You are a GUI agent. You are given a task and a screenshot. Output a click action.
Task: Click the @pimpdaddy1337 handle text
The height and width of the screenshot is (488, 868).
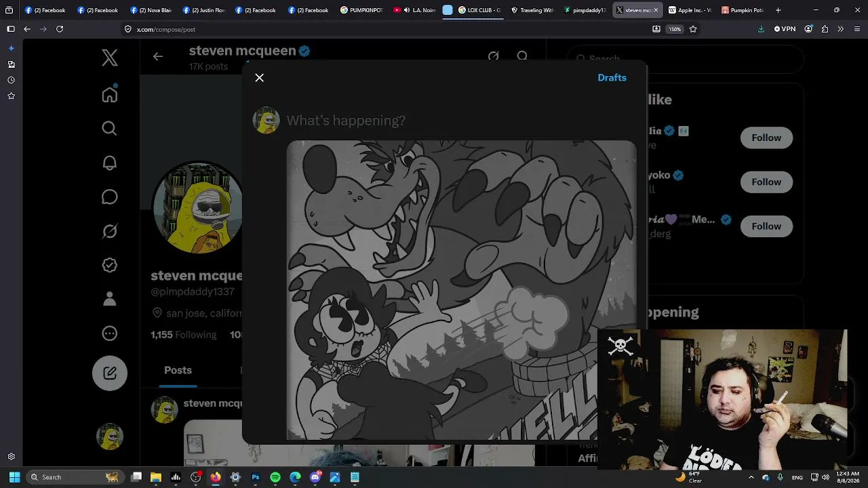(x=193, y=291)
